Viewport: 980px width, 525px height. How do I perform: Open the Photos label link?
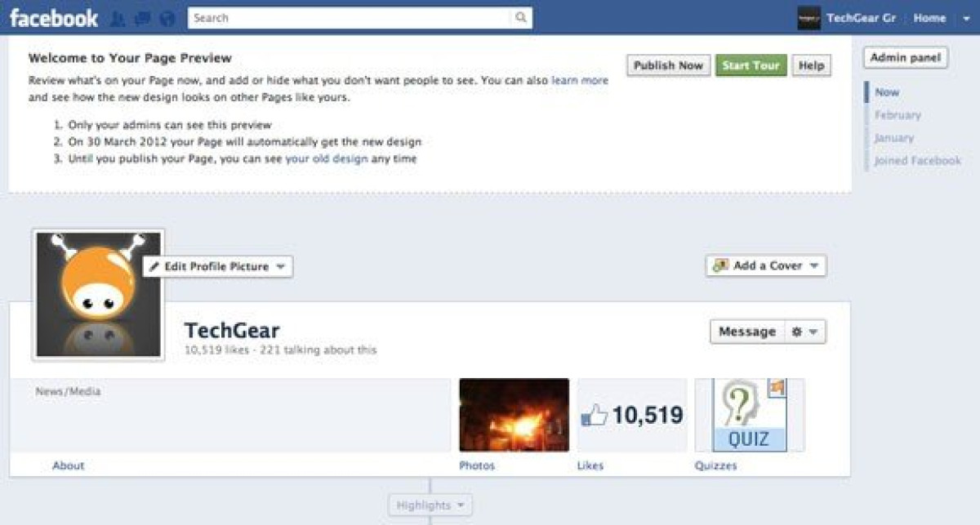point(477,465)
